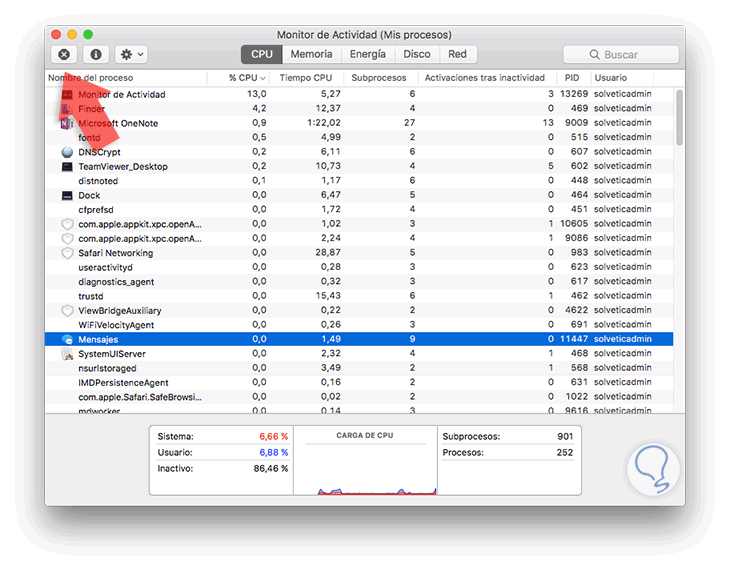This screenshot has height=570, width=730.
Task: Click the Microsoft OneNote icon
Action: (x=68, y=123)
